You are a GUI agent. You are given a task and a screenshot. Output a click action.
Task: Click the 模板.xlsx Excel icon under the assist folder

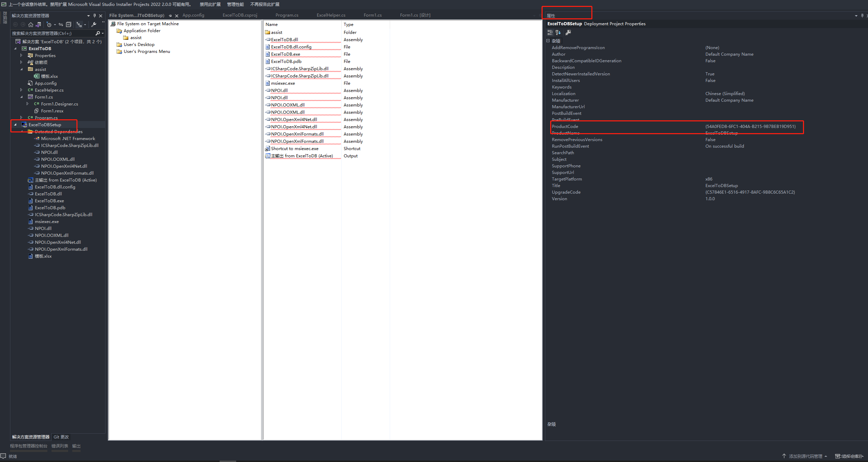(x=37, y=76)
